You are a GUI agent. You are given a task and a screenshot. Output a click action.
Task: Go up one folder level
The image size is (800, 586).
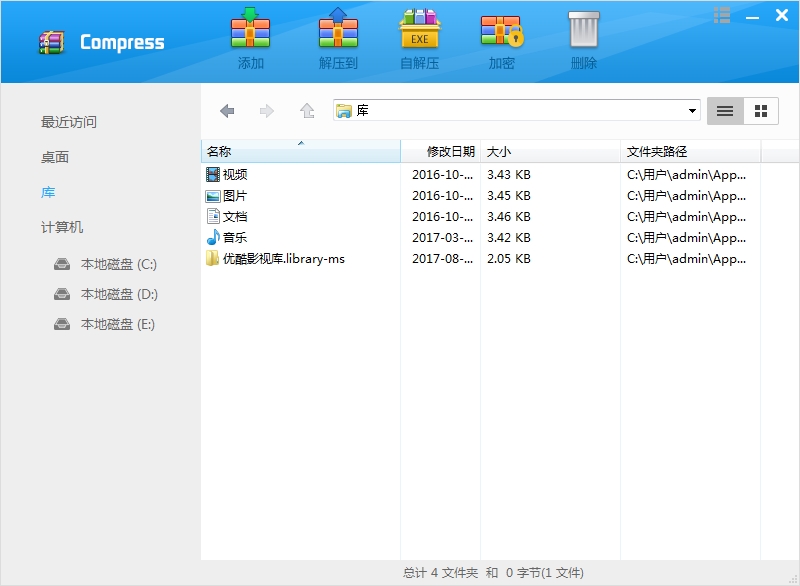307,110
